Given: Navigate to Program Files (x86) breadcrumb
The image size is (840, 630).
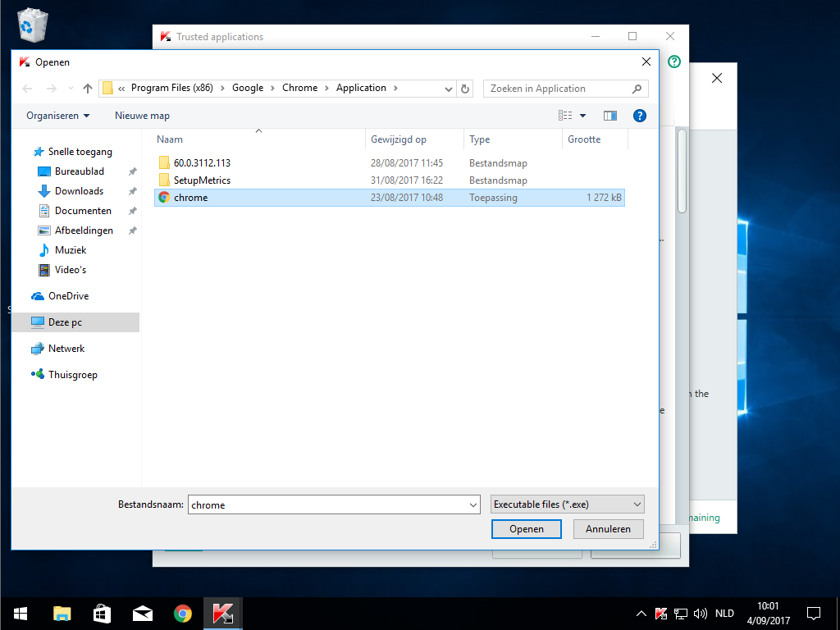Looking at the screenshot, I should 172,88.
